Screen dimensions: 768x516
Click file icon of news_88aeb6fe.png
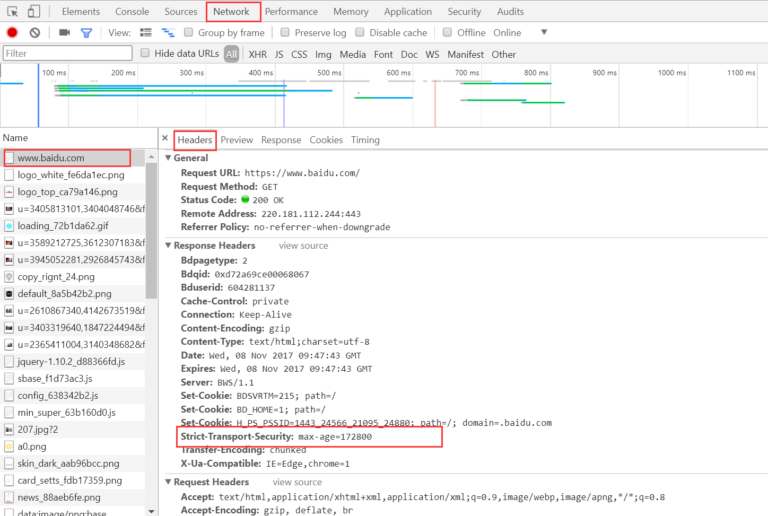click(9, 497)
